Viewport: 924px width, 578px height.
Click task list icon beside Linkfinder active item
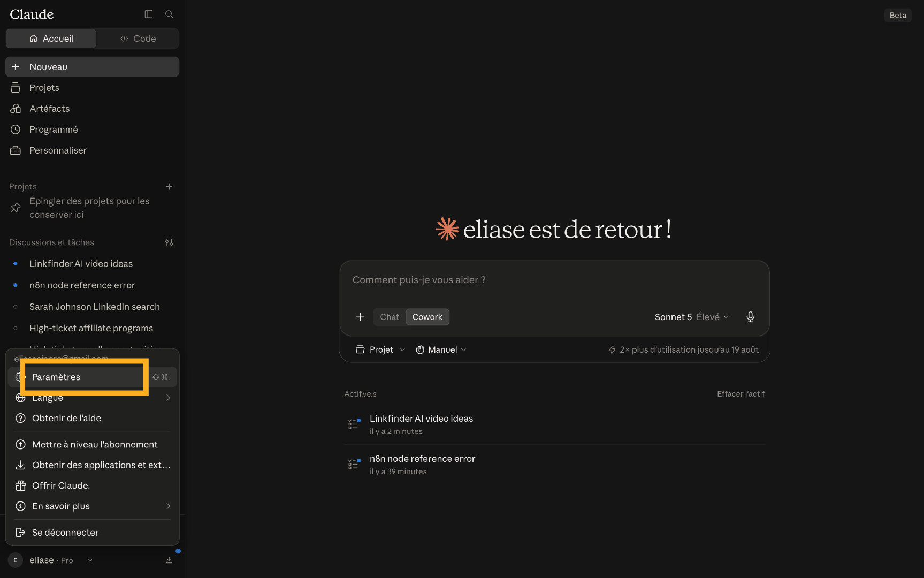(x=354, y=424)
